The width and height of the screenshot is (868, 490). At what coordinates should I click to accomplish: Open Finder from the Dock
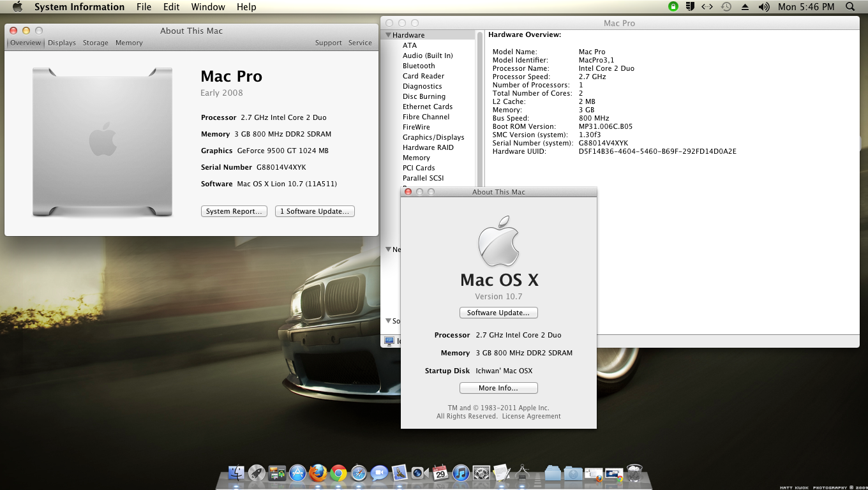(236, 473)
